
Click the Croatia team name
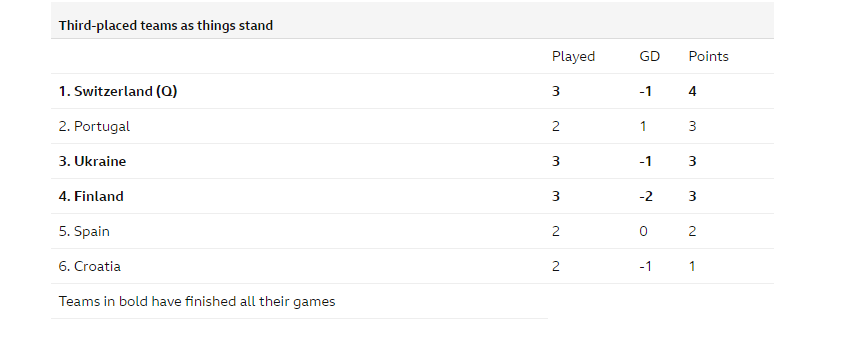97,266
